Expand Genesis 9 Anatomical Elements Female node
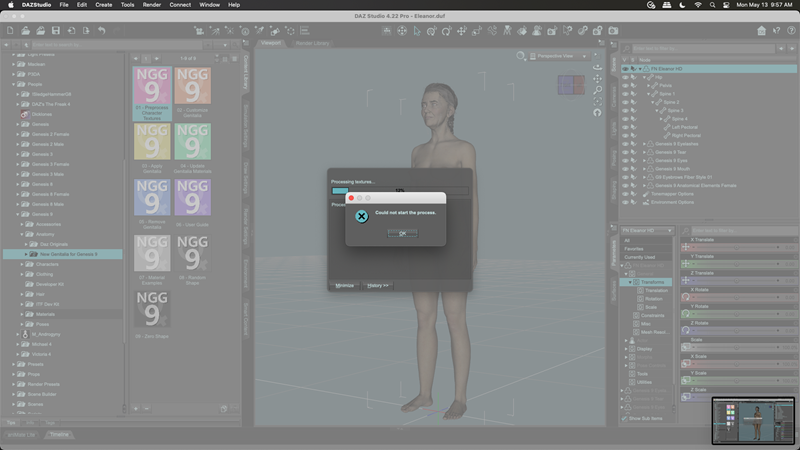Image resolution: width=800 pixels, height=450 pixels. tap(644, 186)
